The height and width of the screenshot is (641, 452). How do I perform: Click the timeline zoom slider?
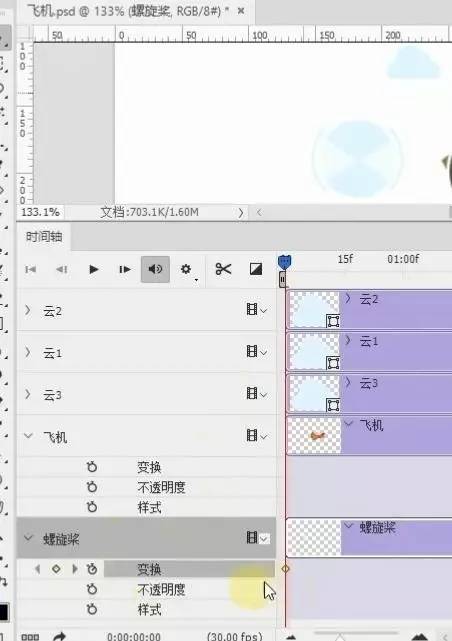tap(339, 635)
